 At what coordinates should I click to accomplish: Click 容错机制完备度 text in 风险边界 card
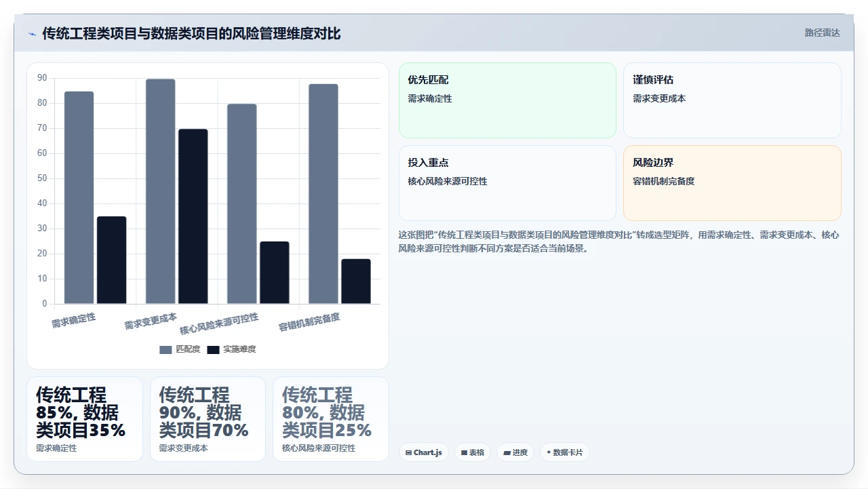pyautogui.click(x=664, y=181)
